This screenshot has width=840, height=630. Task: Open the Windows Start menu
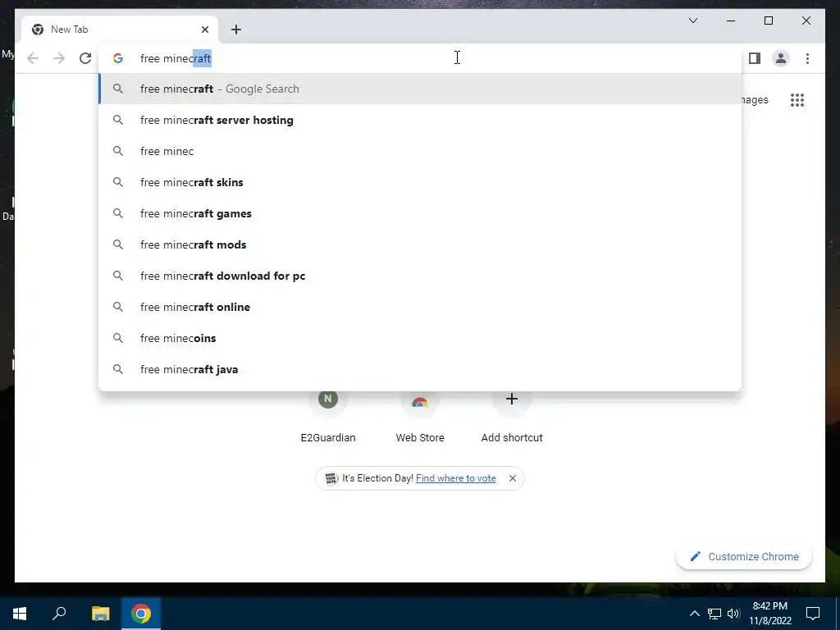(20, 614)
